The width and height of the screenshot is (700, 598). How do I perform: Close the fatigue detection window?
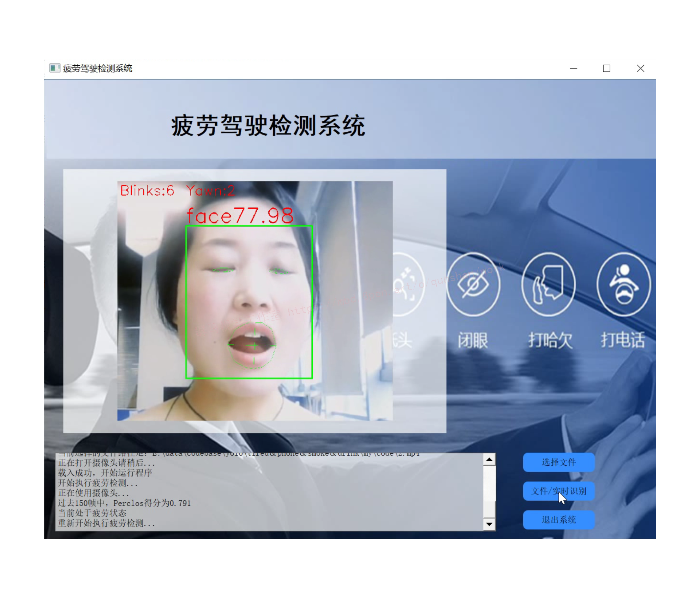pos(640,68)
